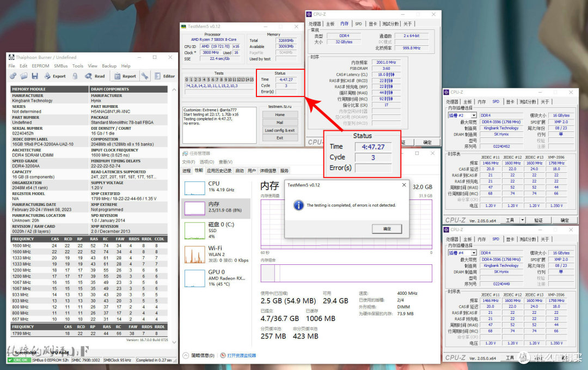Image resolution: width=588 pixels, height=370 pixels.
Task: Open the 文件(F) menu in Task Manager
Action: pos(188,162)
